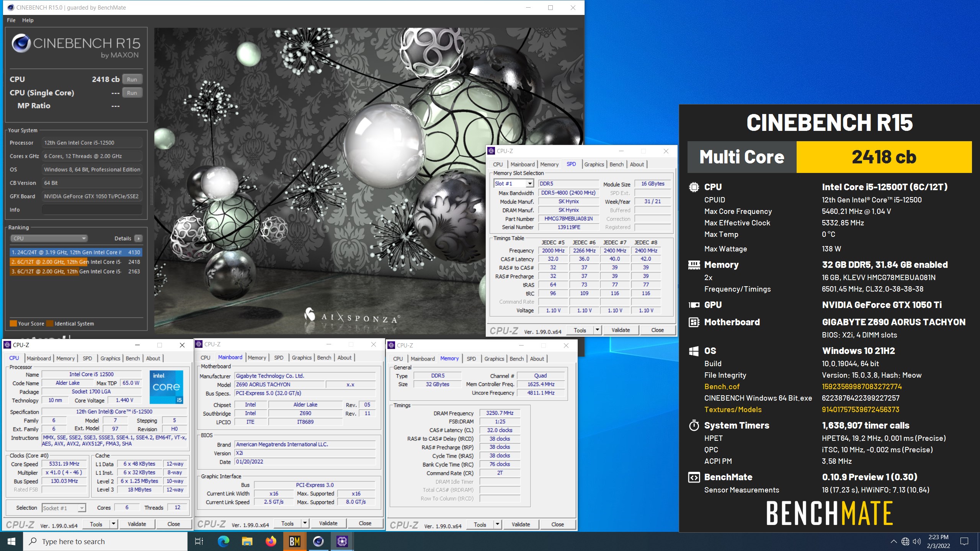Click the CPU-Z Mainboard window title icon
Viewport: 980px width, 551px height.
click(x=199, y=344)
